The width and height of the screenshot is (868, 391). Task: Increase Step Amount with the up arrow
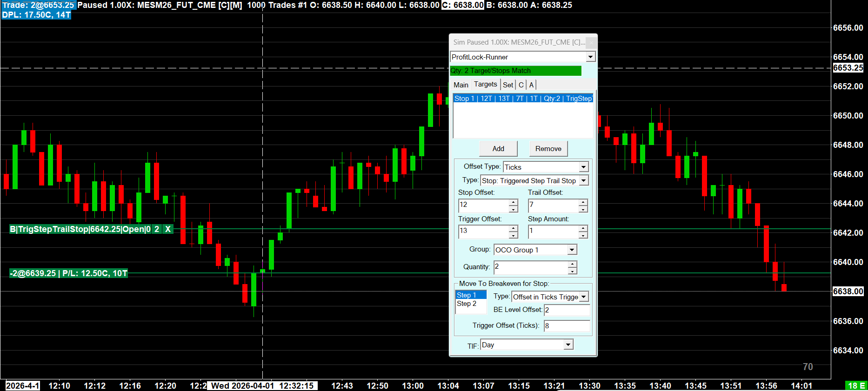click(x=583, y=228)
